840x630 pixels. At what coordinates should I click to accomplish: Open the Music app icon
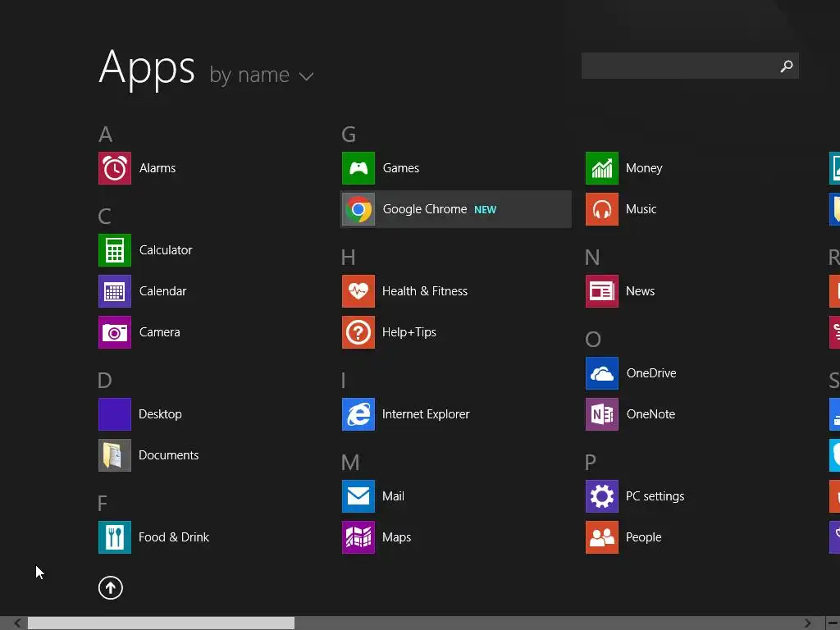tap(602, 209)
